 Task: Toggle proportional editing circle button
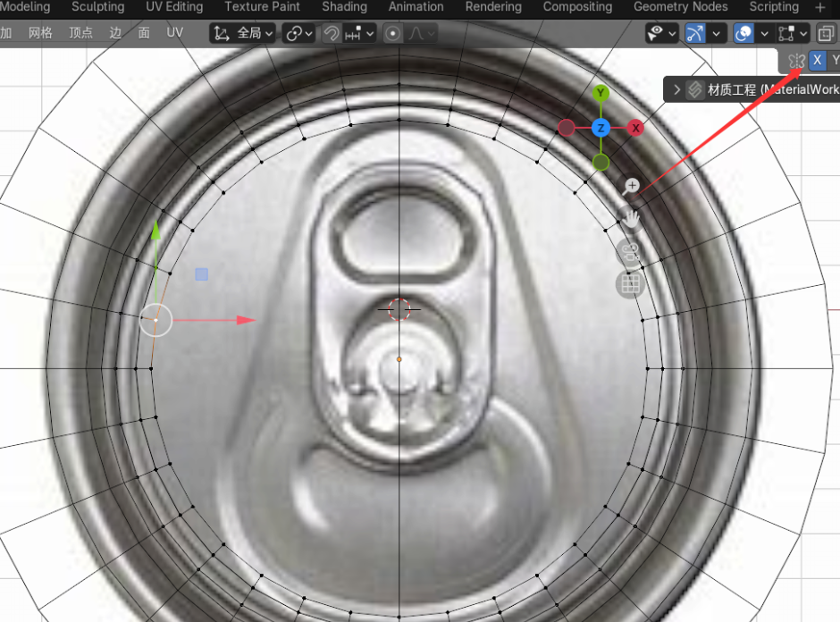point(392,33)
